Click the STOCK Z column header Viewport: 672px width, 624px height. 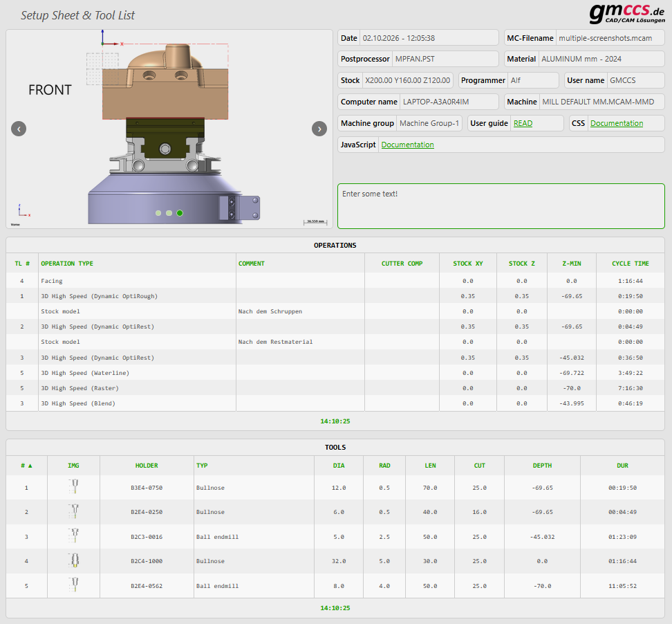click(521, 264)
